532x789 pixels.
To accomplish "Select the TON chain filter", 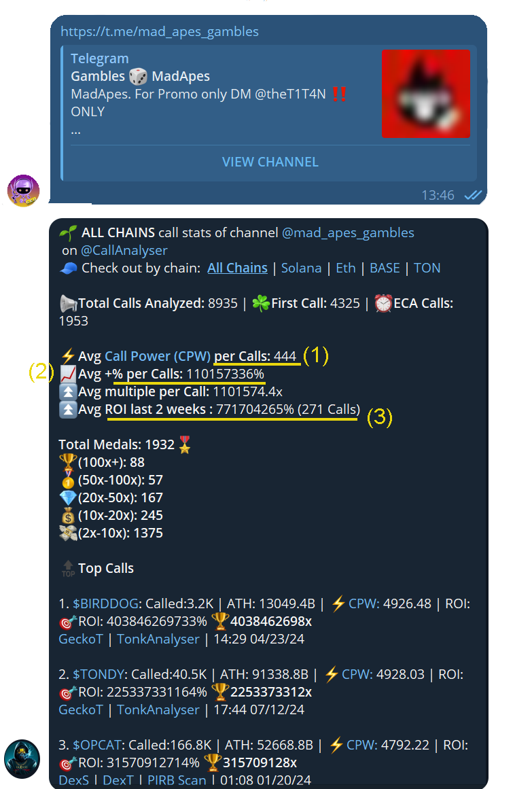I will point(427,268).
